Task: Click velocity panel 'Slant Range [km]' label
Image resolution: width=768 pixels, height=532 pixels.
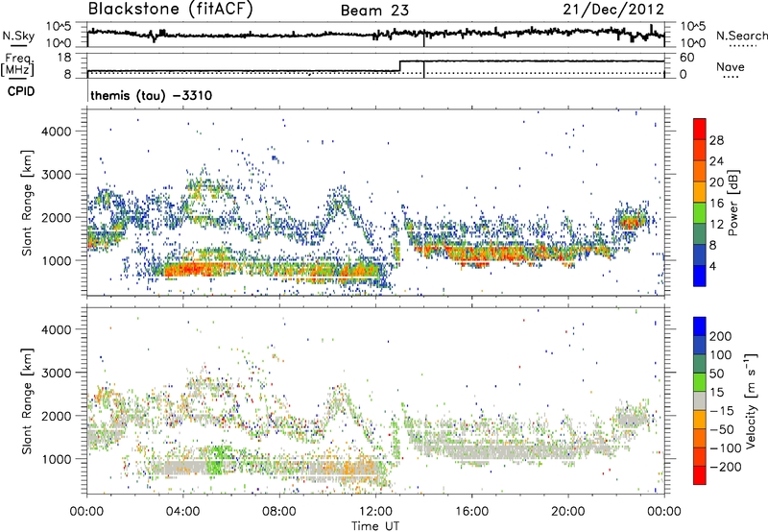Action: point(28,400)
